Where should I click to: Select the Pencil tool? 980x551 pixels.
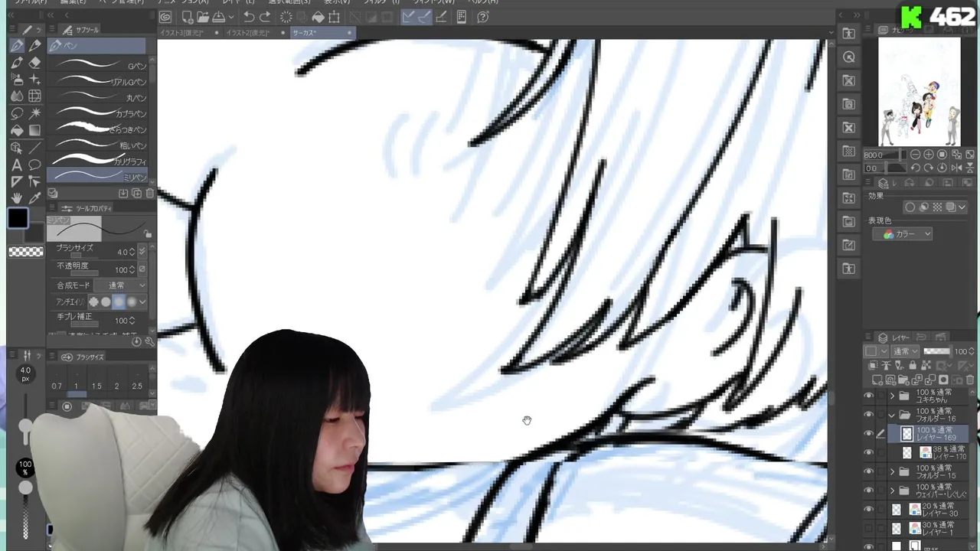34,46
